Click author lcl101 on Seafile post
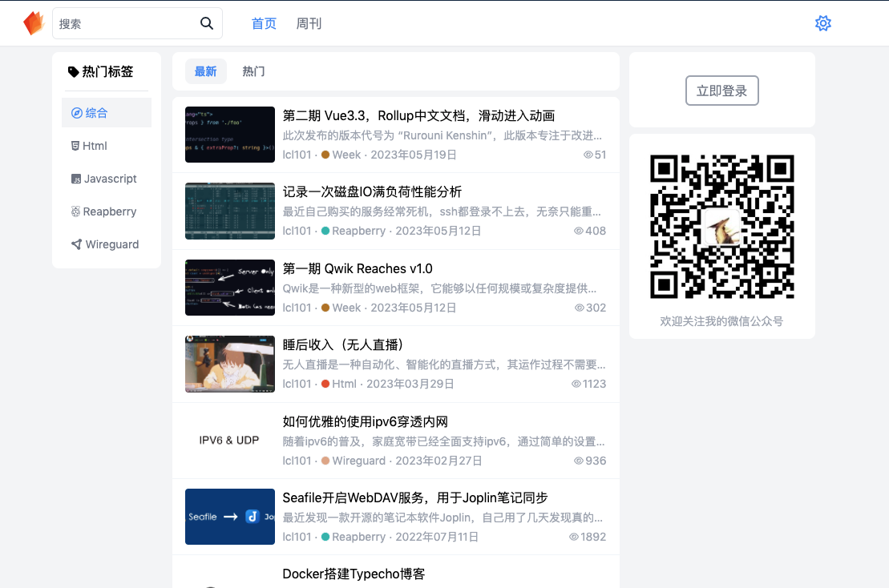The width and height of the screenshot is (889, 588). coord(297,537)
